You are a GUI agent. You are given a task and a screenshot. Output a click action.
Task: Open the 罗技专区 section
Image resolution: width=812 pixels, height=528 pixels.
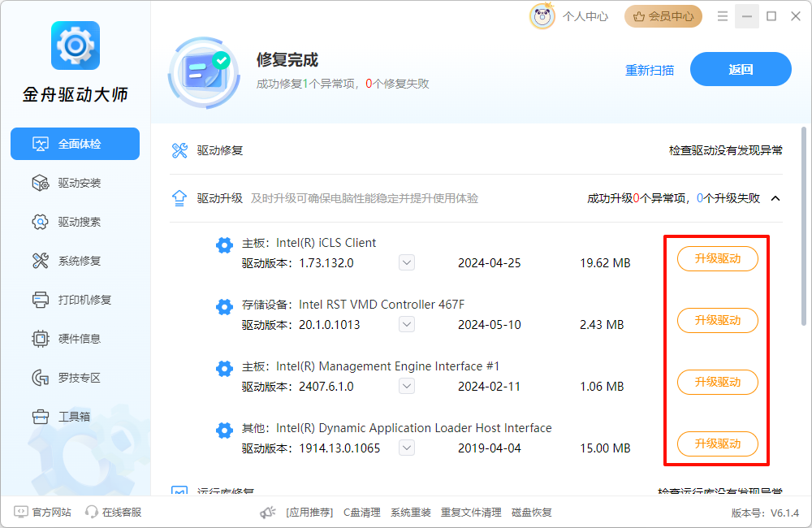[75, 377]
